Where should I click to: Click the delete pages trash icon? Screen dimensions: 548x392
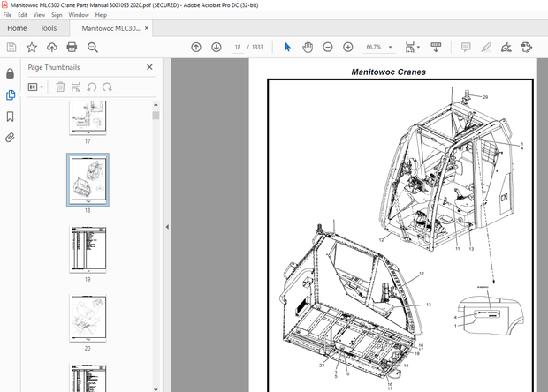[x=60, y=87]
